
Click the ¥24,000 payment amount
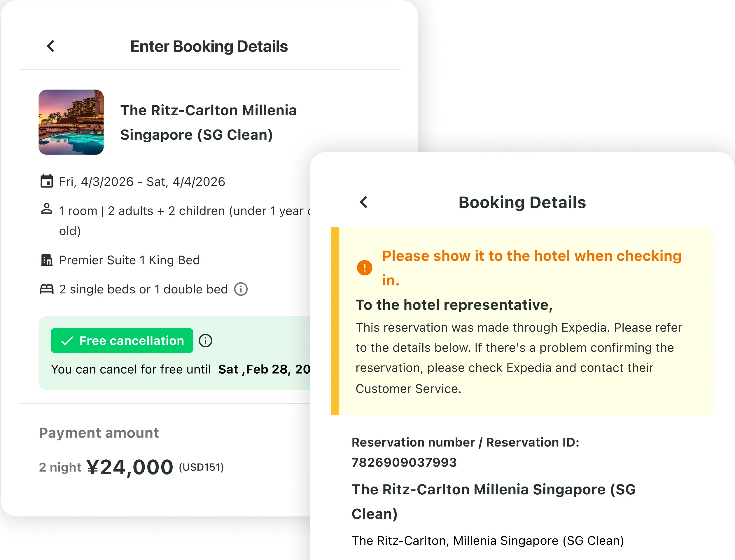[130, 467]
